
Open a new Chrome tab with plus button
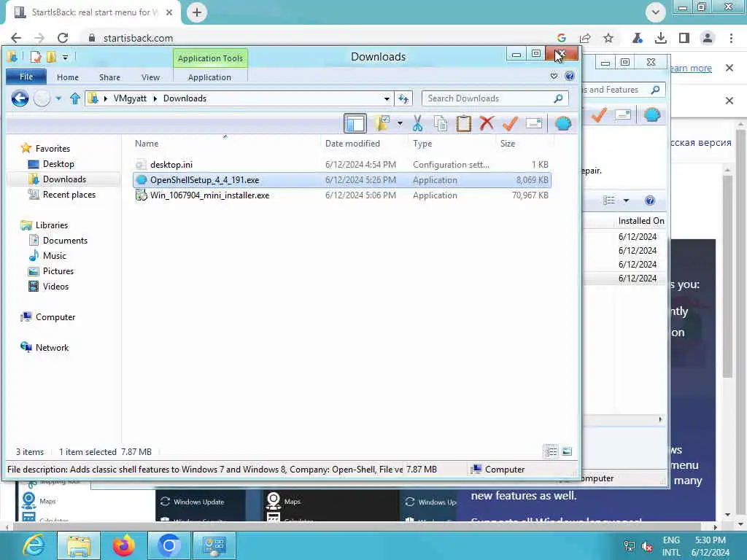[x=197, y=12]
